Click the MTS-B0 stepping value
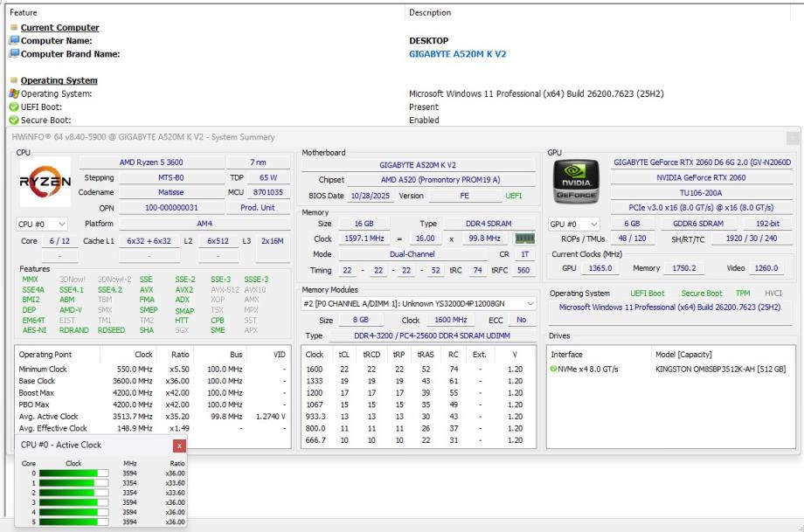 170,177
